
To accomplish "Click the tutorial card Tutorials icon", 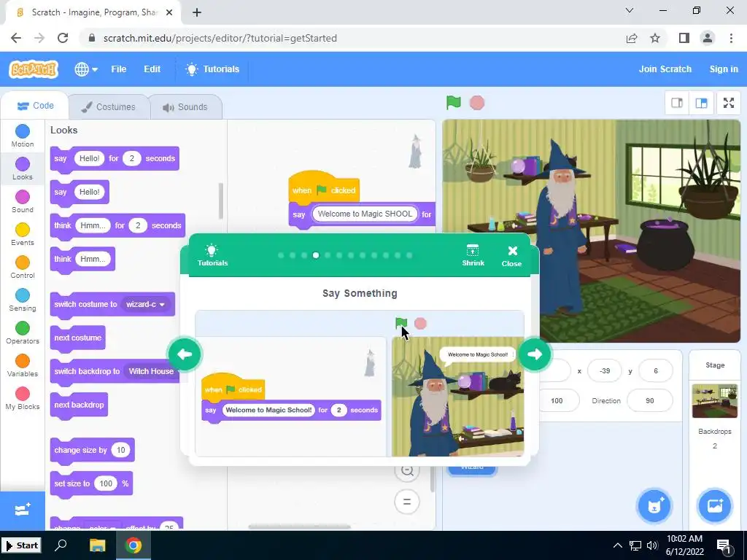I will click(212, 254).
